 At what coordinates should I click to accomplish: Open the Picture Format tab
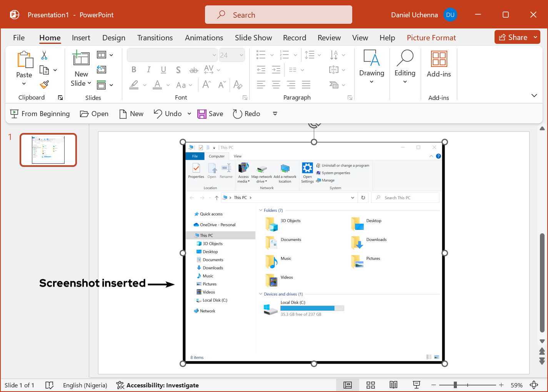click(x=431, y=38)
